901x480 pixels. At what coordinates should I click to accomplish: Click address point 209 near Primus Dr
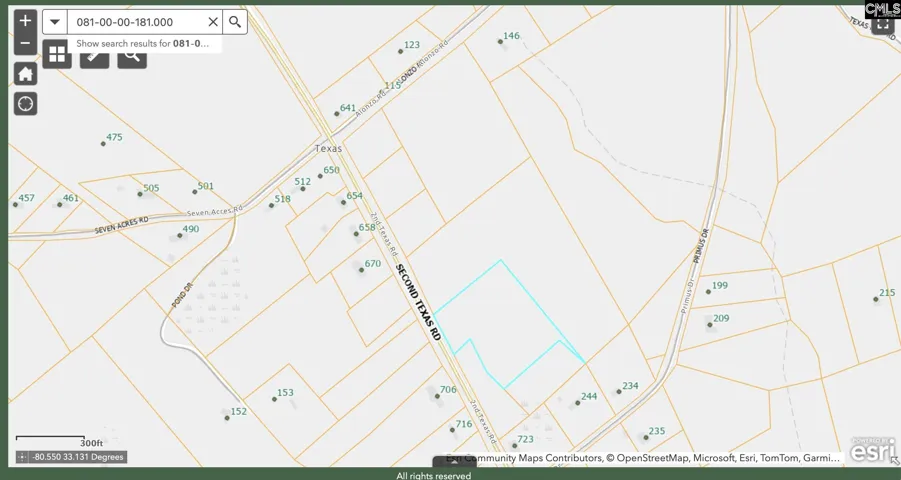coord(710,324)
